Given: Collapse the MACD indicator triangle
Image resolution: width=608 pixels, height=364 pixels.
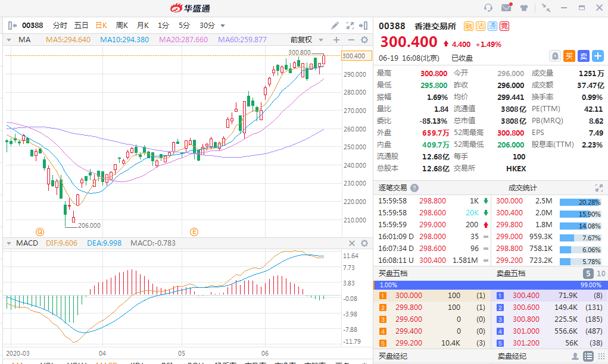Looking at the screenshot, I should (8, 243).
